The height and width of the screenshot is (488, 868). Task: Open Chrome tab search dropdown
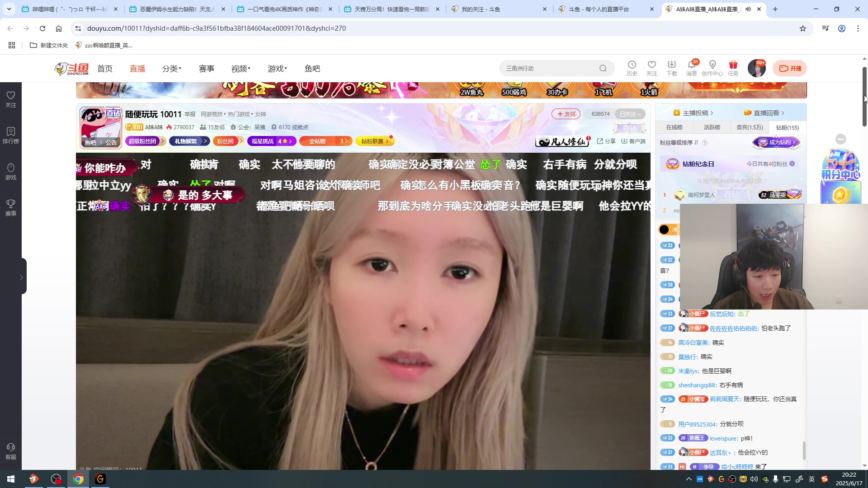pos(9,9)
